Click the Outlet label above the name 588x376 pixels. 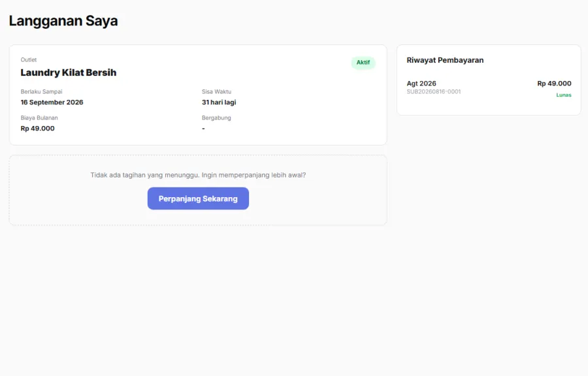pyautogui.click(x=29, y=60)
